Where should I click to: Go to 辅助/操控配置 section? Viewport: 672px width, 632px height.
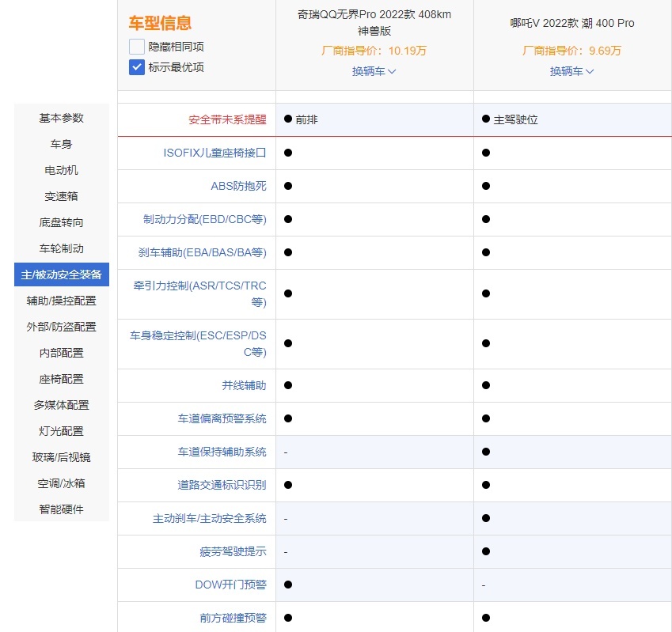(61, 301)
